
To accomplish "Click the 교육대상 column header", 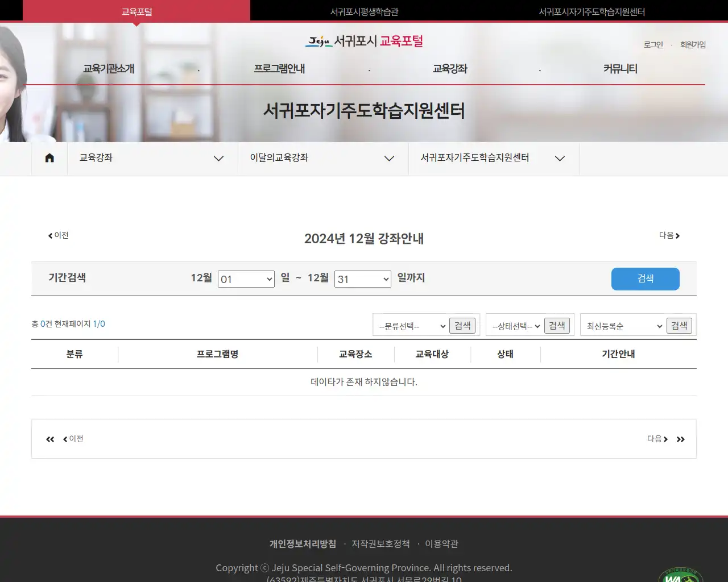I will 432,354.
